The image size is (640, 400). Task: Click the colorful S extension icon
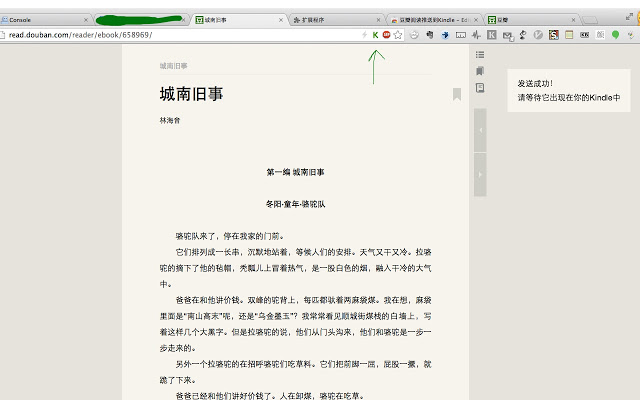coord(554,35)
